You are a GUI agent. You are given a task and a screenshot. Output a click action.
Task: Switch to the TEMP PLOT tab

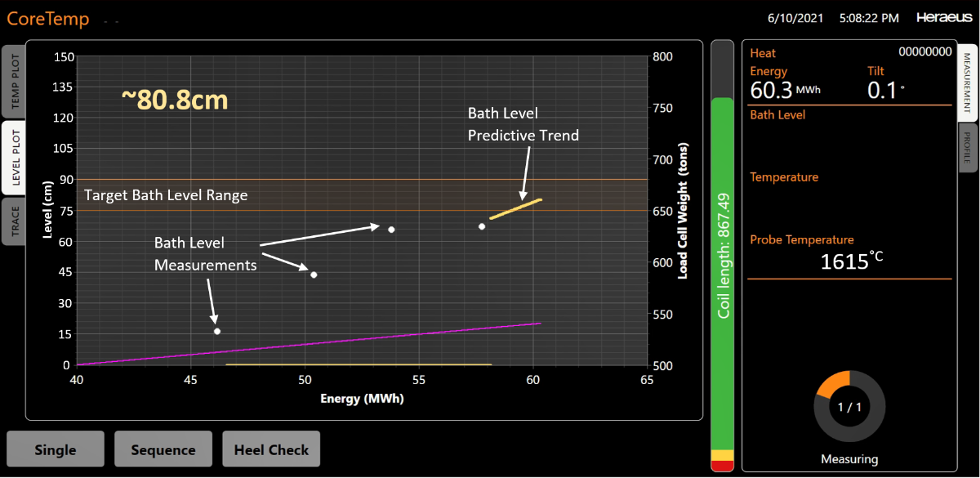click(x=14, y=82)
